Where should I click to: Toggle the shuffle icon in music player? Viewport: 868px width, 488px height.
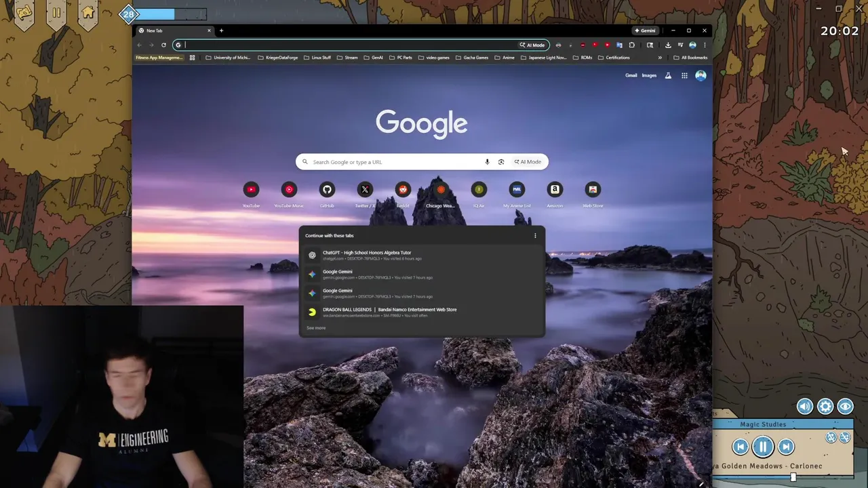point(844,438)
